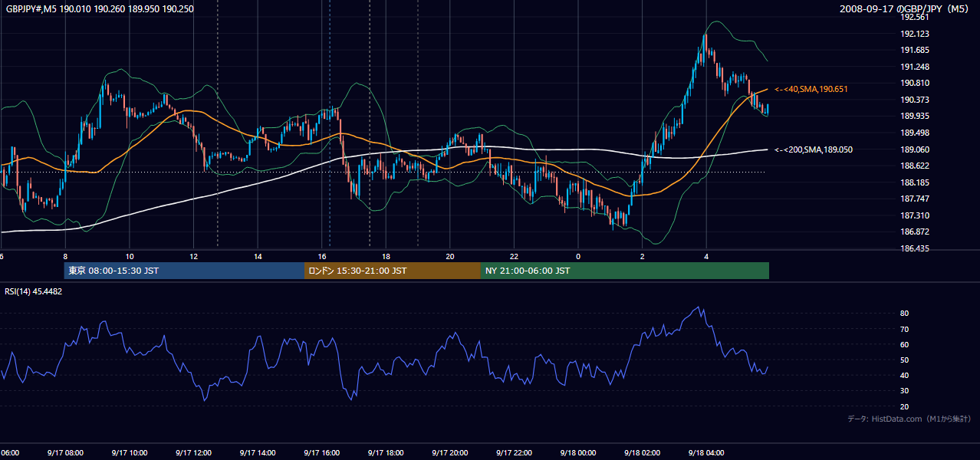Click hour tick 4 under the price chart
Image resolution: width=980 pixels, height=460 pixels.
706,257
